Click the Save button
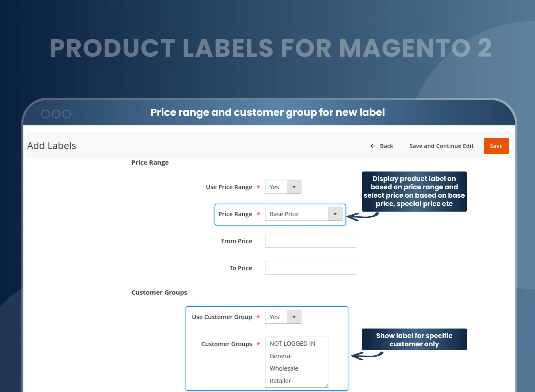 [496, 146]
